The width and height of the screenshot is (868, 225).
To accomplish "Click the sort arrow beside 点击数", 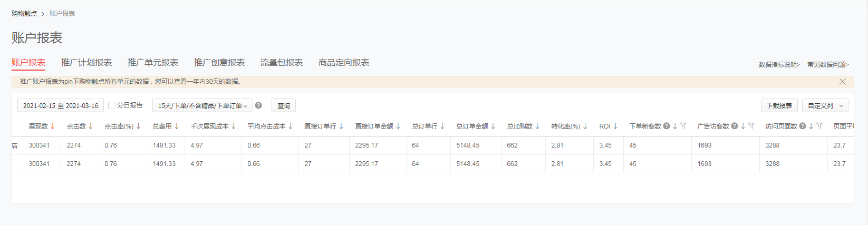I will 91,126.
